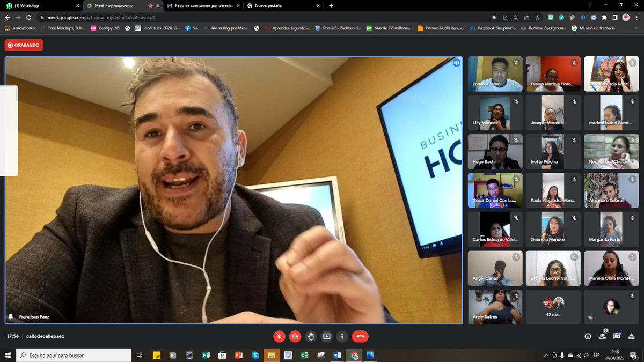The width and height of the screenshot is (644, 362).
Task: Open chat with everyone icon
Action: click(617, 336)
